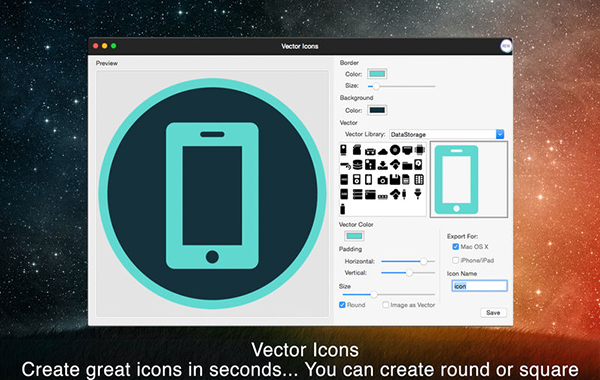Image resolution: width=600 pixels, height=380 pixels.
Task: Choose the server rack stack icon
Action: [357, 194]
